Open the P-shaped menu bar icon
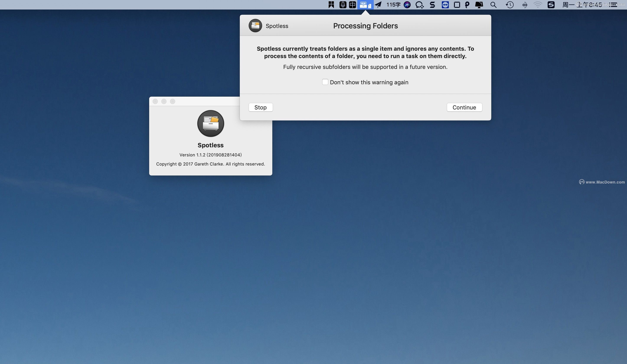This screenshot has height=364, width=627. (467, 5)
